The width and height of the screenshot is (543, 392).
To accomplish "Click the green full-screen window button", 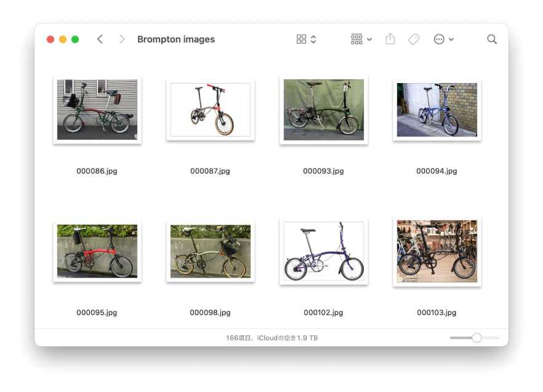I will pyautogui.click(x=75, y=39).
